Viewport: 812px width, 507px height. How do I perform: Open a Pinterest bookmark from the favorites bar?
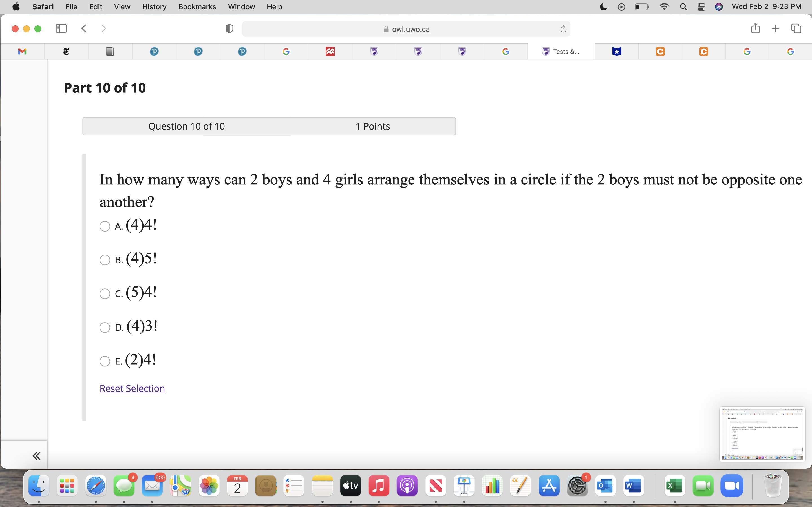pos(154,51)
